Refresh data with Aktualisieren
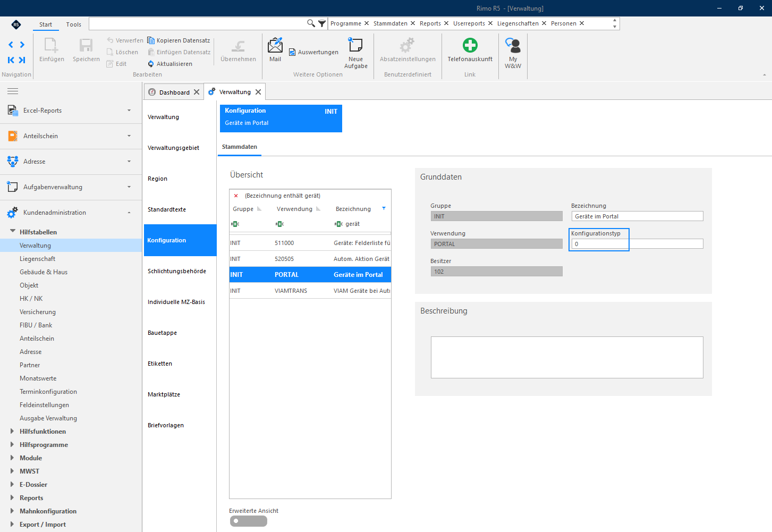This screenshot has height=532, width=772. click(x=170, y=64)
